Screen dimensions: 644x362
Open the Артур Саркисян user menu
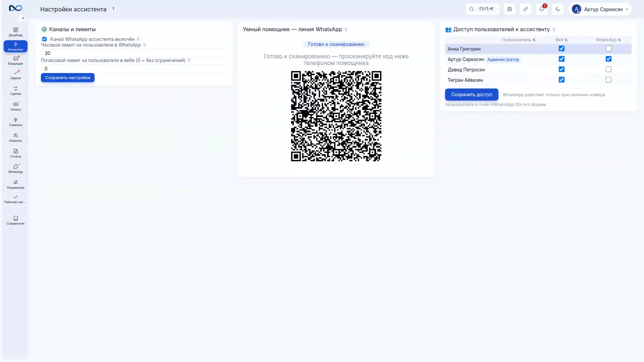click(x=600, y=9)
